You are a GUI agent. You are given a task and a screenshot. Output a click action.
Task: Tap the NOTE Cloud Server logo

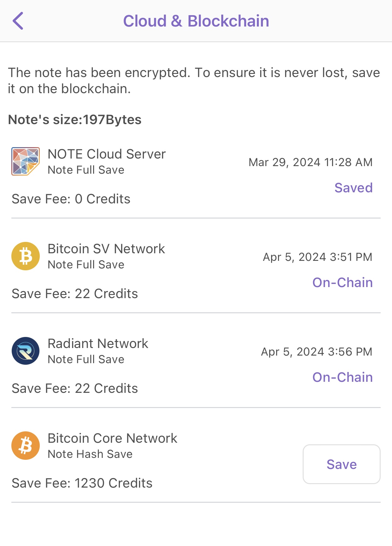[26, 161]
